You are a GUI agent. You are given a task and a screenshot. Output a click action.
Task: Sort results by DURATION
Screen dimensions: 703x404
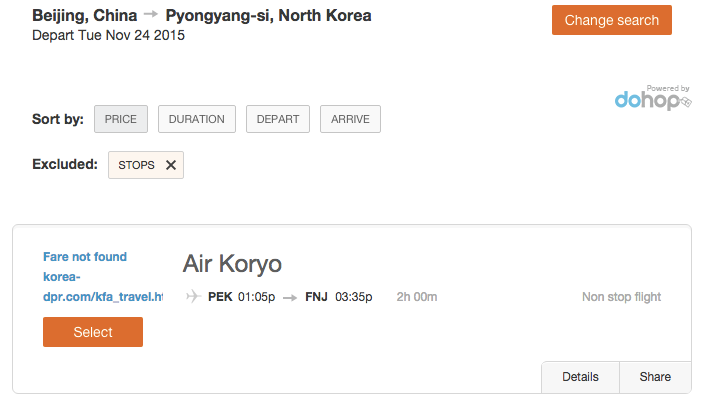196,119
